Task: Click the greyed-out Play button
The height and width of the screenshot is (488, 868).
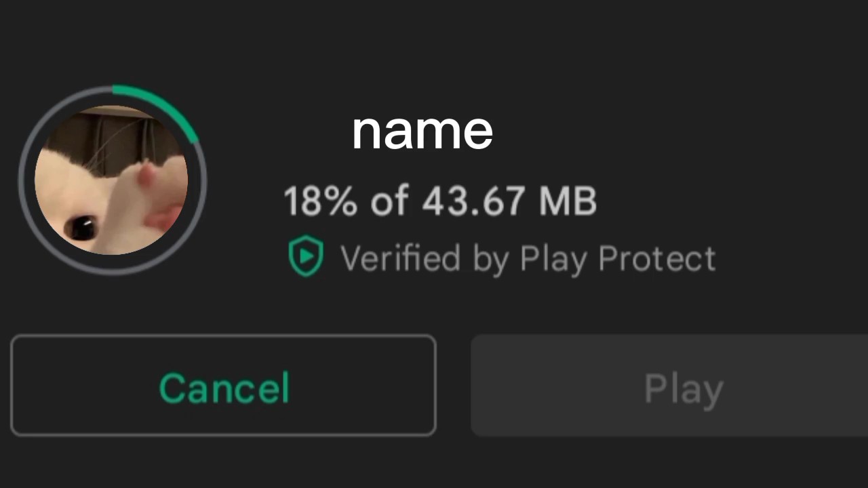Action: [x=669, y=385]
